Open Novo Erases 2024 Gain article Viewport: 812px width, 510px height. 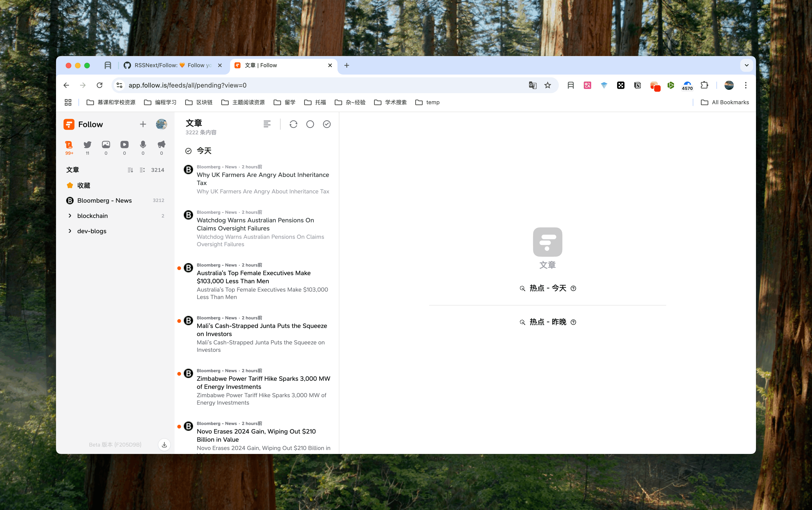point(257,436)
